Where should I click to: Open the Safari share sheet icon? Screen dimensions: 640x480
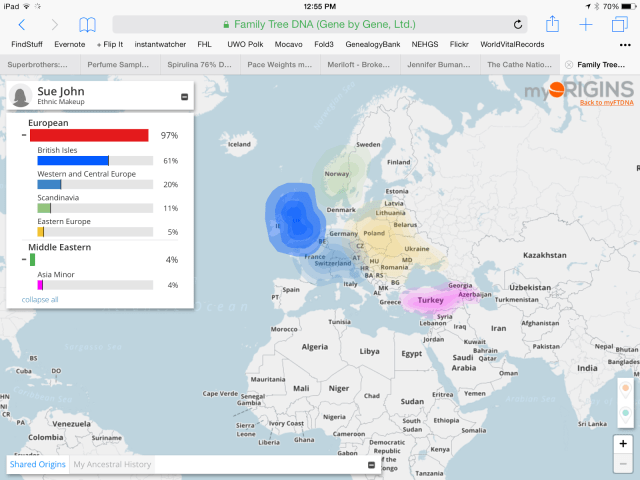point(552,24)
